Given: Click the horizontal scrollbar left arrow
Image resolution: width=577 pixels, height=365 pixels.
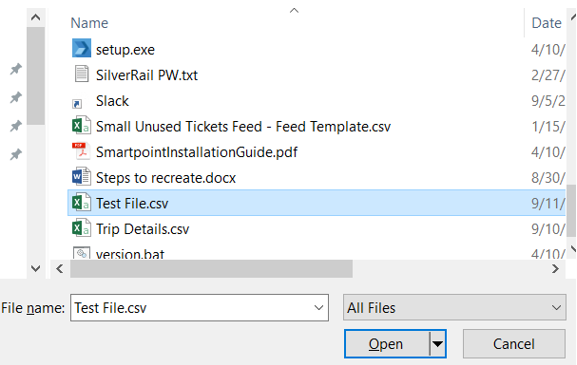Looking at the screenshot, I should tap(60, 269).
